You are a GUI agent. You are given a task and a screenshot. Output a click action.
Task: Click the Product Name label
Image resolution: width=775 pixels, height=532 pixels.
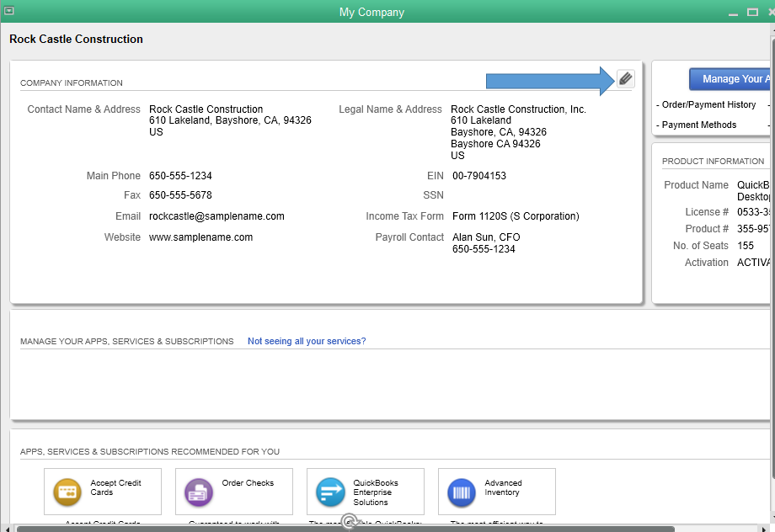point(696,185)
